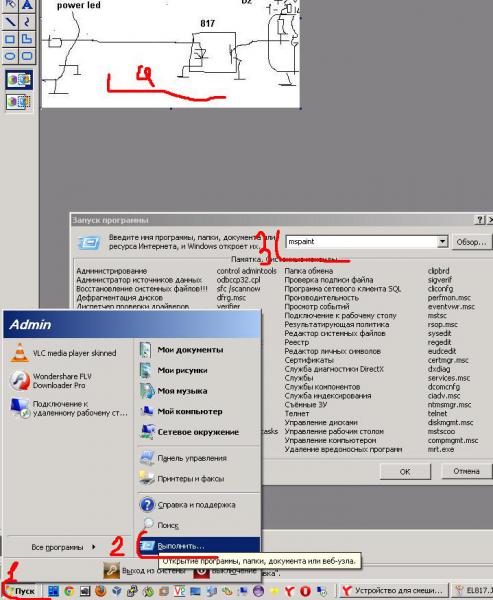Click the OK button in Run dialog

tap(405, 471)
